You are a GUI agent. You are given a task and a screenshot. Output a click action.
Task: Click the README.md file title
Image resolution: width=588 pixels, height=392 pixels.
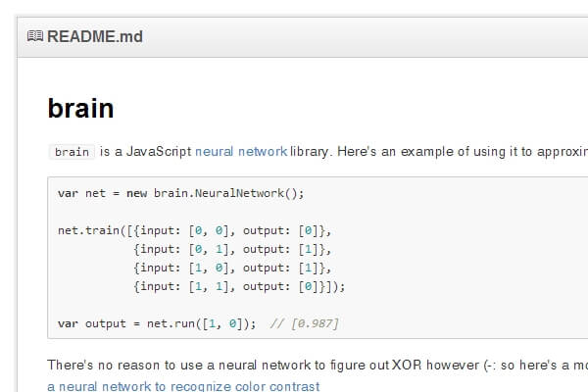[95, 37]
